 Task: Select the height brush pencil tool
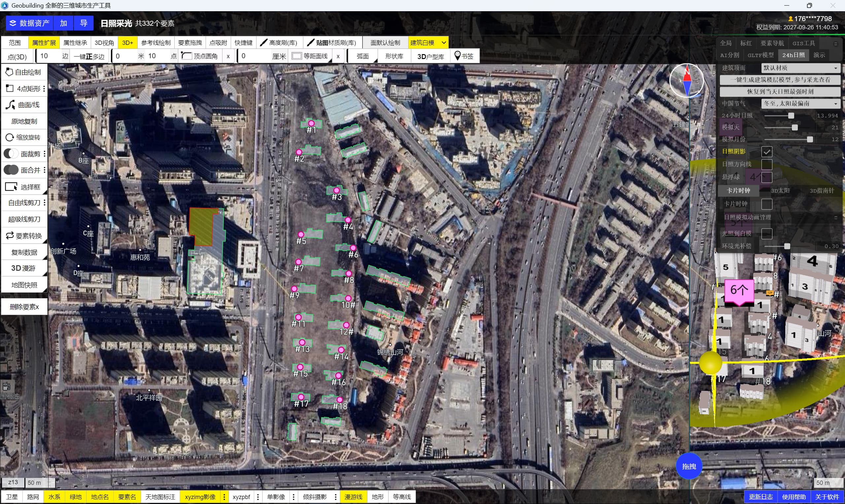263,43
